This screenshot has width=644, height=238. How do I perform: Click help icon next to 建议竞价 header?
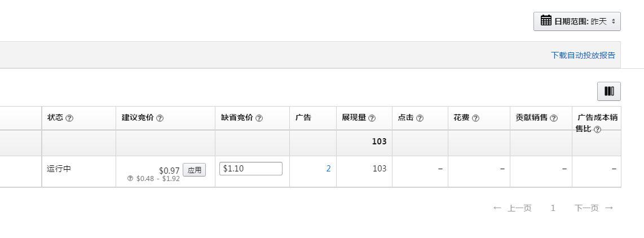160,118
